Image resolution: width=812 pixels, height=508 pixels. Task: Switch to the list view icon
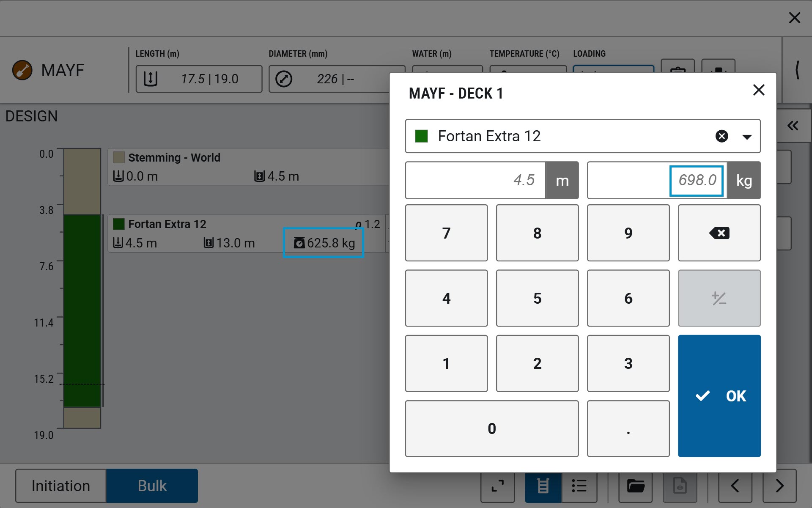point(579,486)
